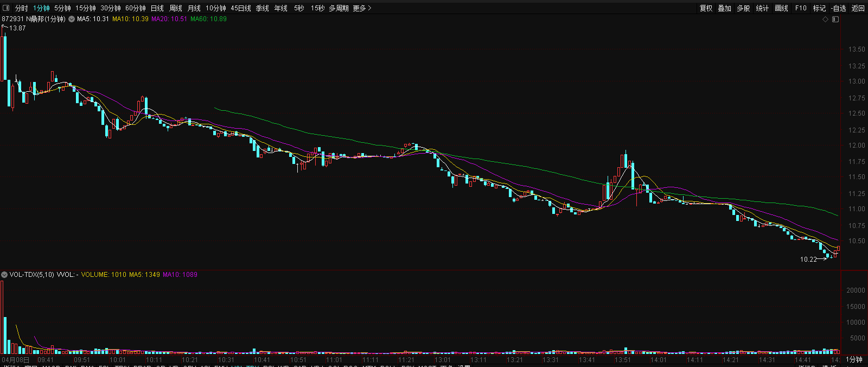
Task: Switch to the 5分钟 chart period
Action: (62, 8)
